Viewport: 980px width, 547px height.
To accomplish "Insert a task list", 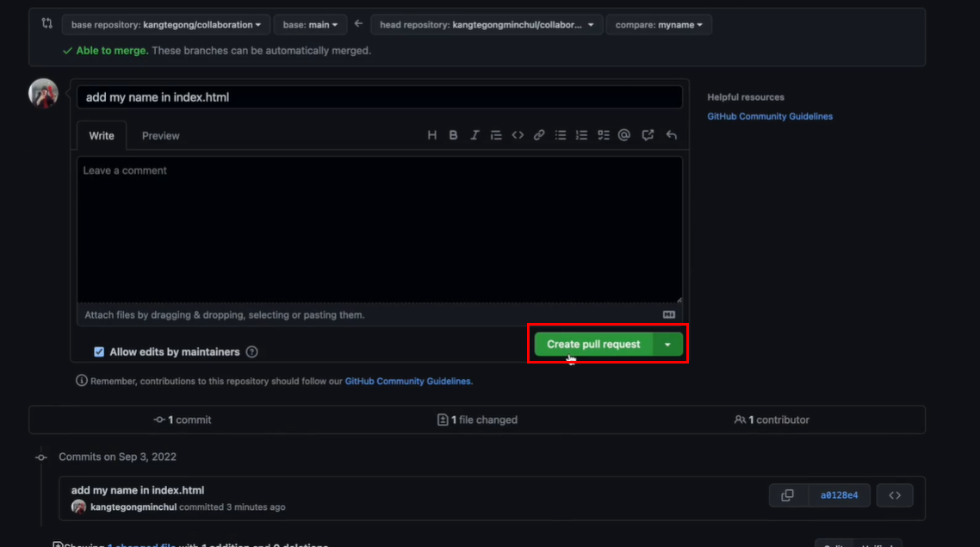I will [603, 135].
